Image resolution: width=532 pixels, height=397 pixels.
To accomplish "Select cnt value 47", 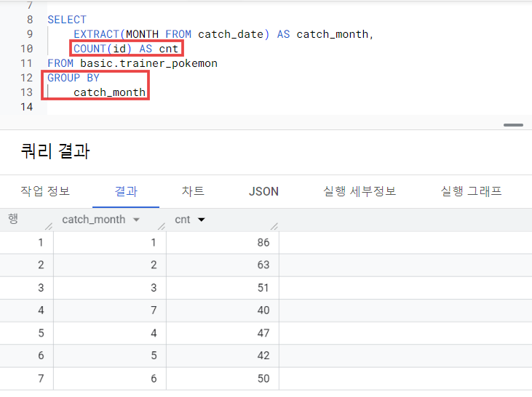I will pyautogui.click(x=263, y=333).
